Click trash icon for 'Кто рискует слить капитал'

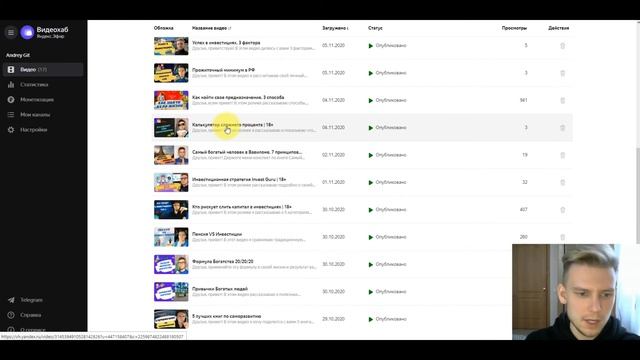tap(562, 210)
